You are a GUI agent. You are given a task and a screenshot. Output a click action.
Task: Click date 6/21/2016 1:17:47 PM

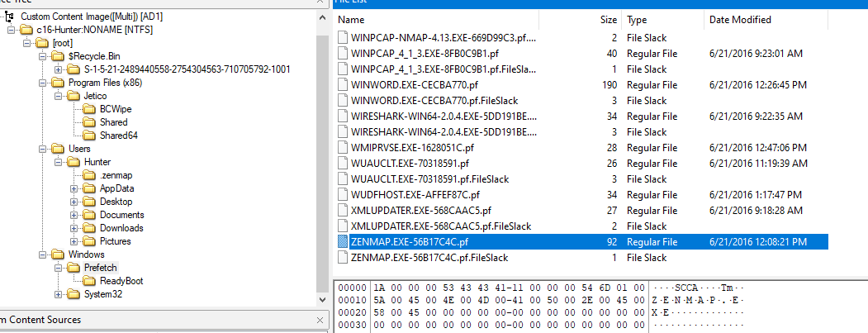point(755,195)
